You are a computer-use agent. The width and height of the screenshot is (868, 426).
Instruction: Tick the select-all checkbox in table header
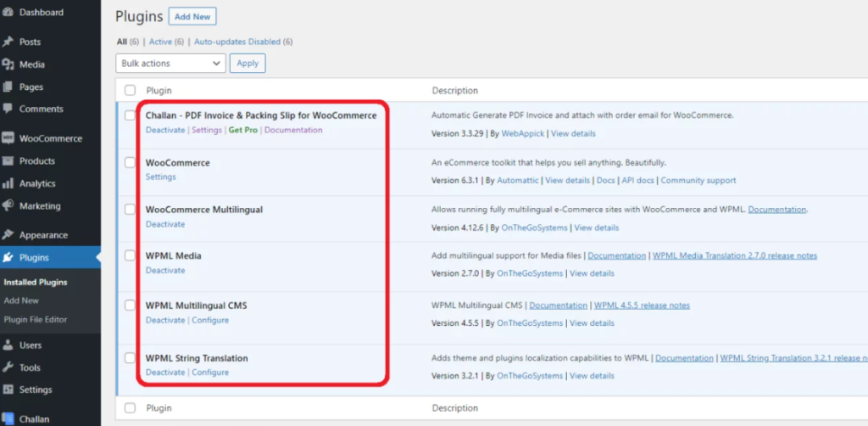(x=130, y=90)
